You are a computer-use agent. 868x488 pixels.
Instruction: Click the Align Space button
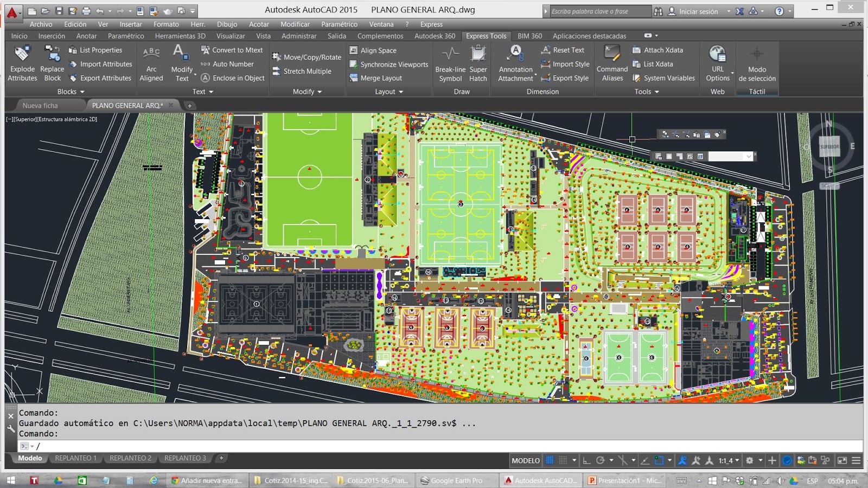click(373, 50)
